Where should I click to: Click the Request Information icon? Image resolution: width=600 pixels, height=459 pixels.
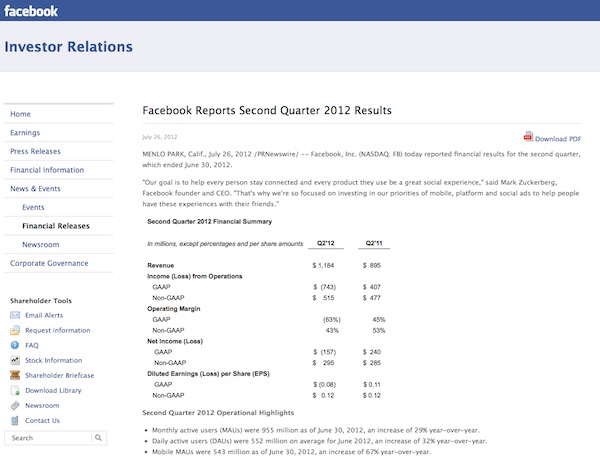(x=15, y=330)
